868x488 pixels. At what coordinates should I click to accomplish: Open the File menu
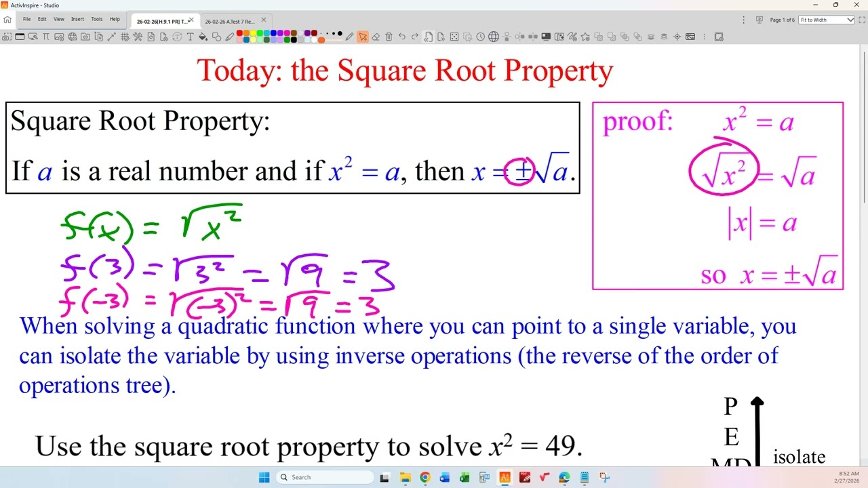coord(26,19)
